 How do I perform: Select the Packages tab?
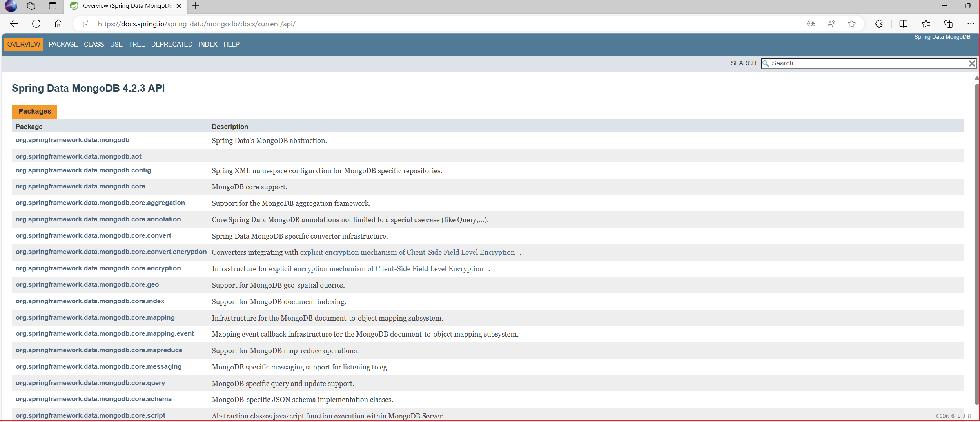(x=34, y=111)
